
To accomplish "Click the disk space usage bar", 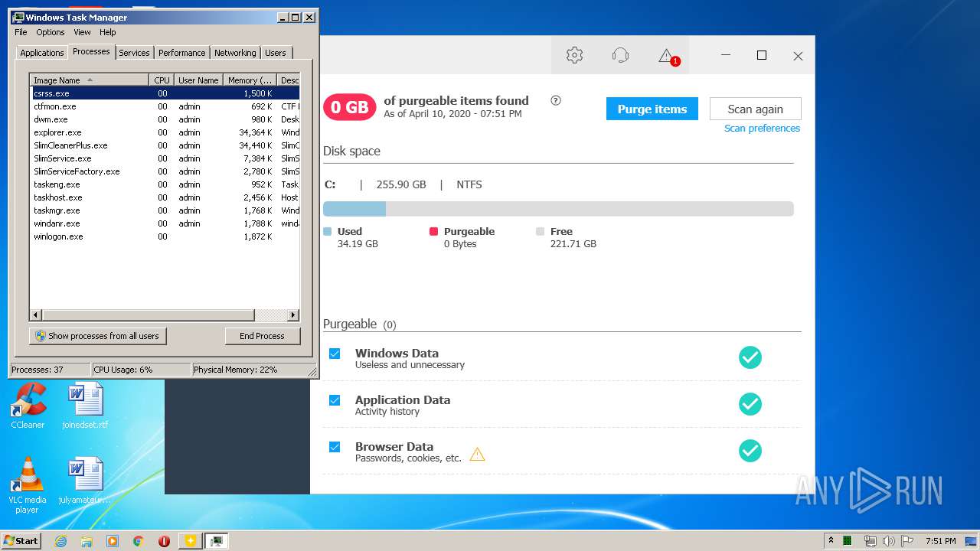I will point(558,209).
